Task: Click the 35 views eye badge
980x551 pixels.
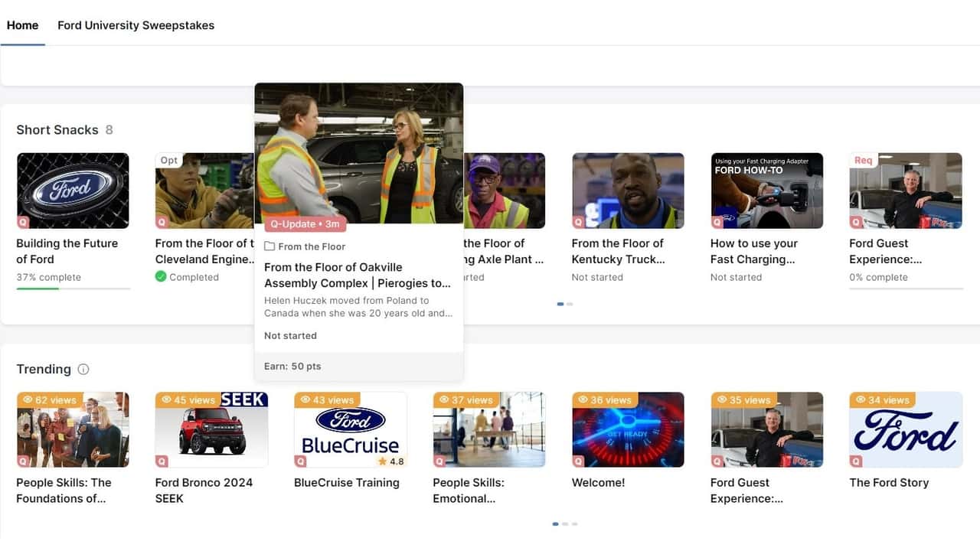Action: [x=744, y=399]
